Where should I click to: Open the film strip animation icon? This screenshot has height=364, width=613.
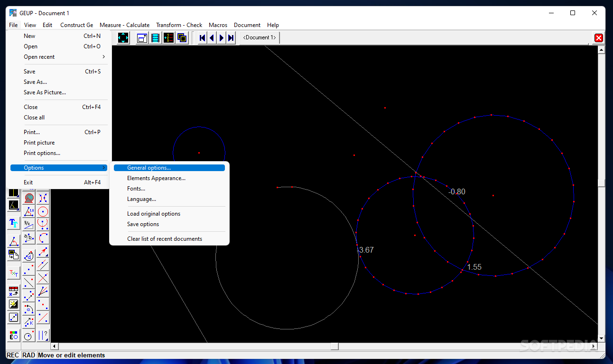tap(156, 38)
